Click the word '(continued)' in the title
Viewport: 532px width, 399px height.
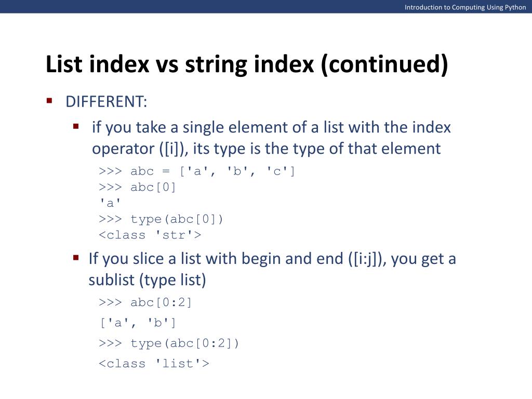(x=384, y=64)
